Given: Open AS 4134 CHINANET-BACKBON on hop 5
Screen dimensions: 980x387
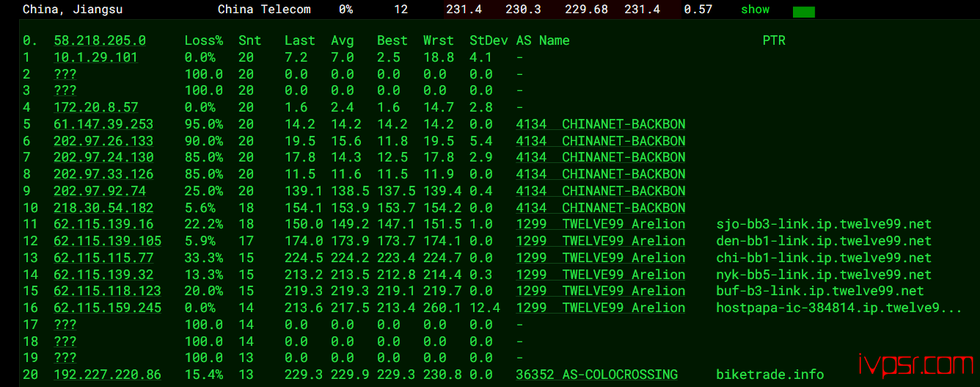Looking at the screenshot, I should 601,124.
